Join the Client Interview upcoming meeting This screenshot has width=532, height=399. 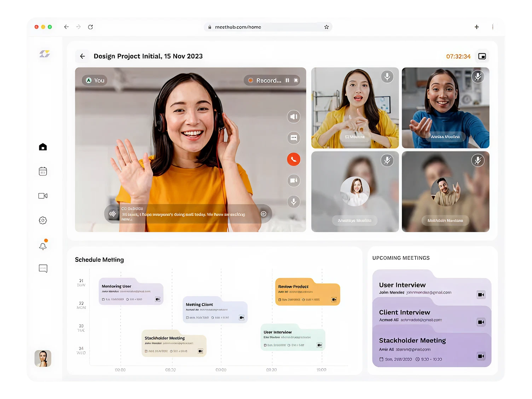tap(481, 322)
